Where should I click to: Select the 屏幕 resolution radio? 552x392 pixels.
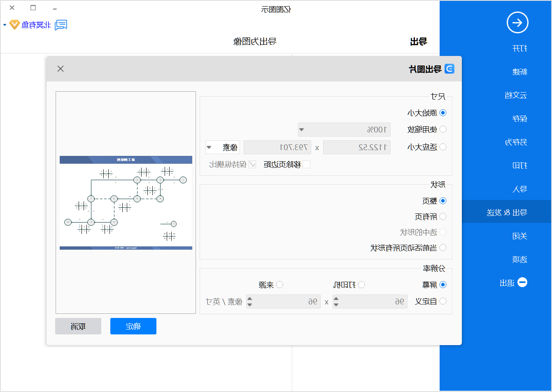pyautogui.click(x=443, y=285)
